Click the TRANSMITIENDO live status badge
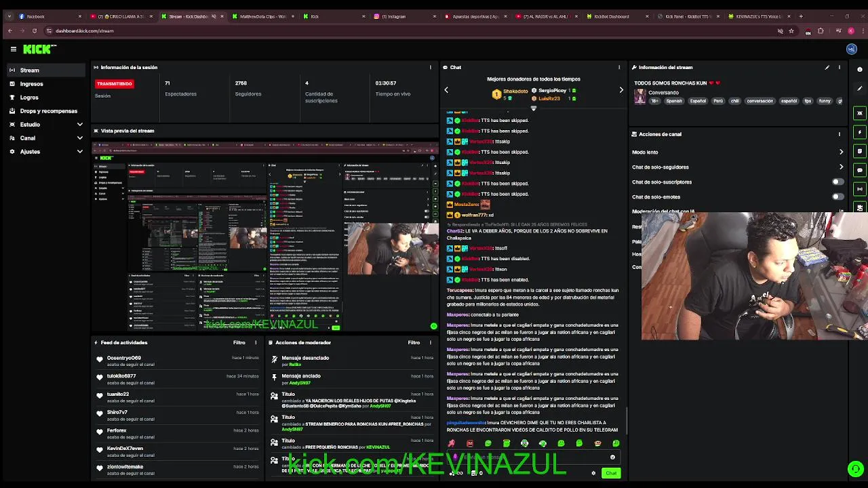This screenshot has height=488, width=868. point(114,83)
